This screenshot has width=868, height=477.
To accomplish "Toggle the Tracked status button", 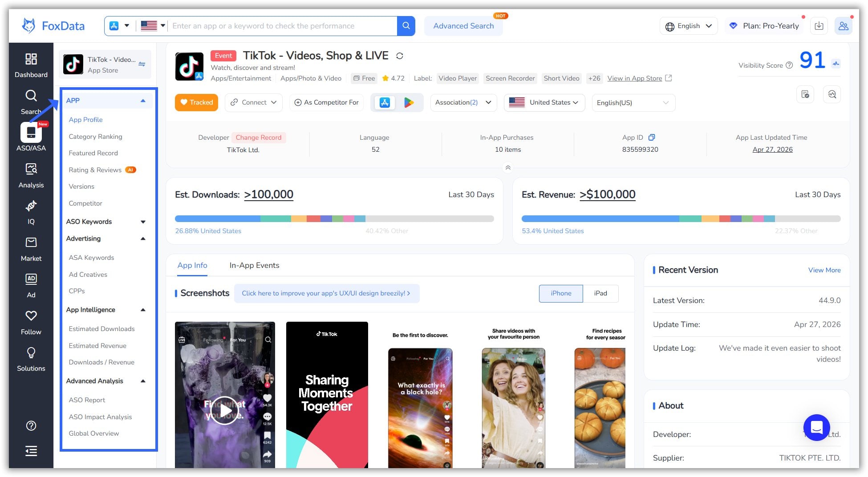I will [196, 102].
